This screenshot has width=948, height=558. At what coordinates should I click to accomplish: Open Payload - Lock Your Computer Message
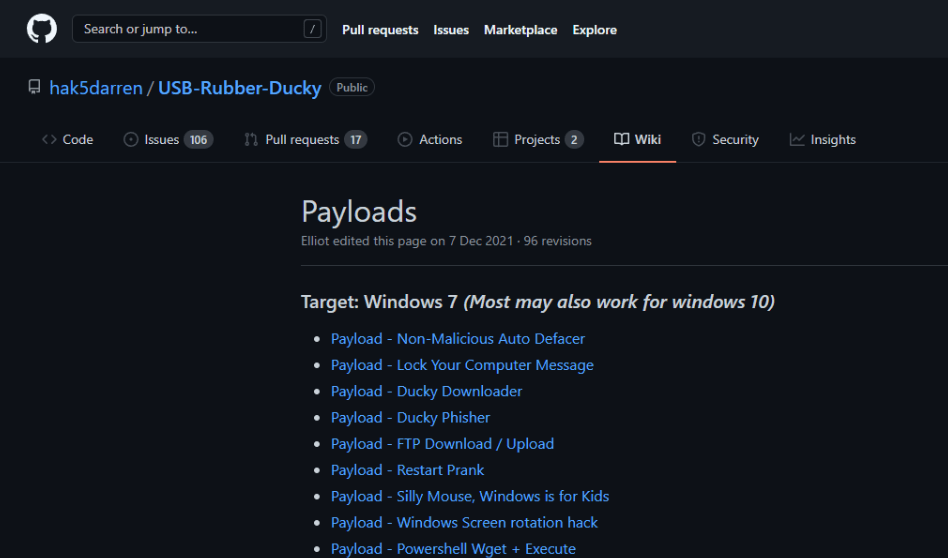pos(462,365)
